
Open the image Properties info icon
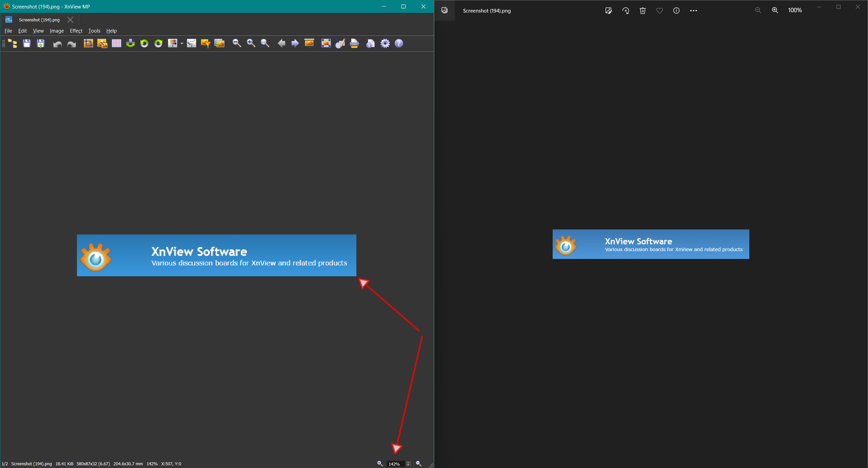point(370,43)
